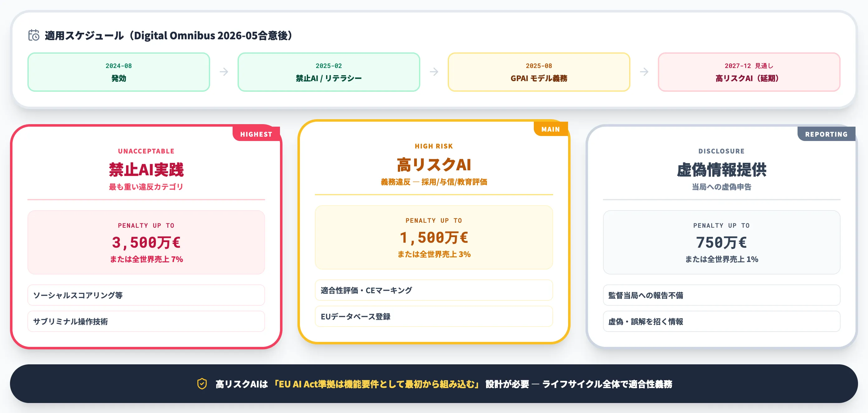The image size is (868, 413).
Task: Click the MAIN badge on the yellow card
Action: 551,129
